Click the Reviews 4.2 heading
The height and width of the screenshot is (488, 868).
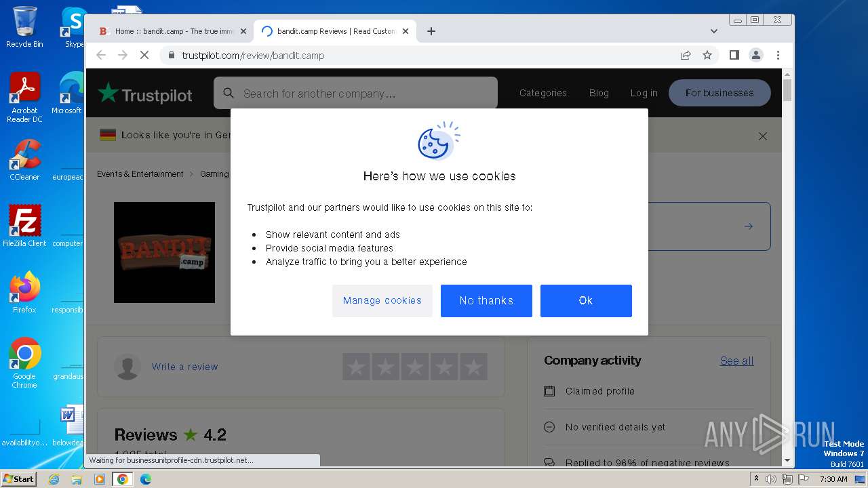click(170, 434)
